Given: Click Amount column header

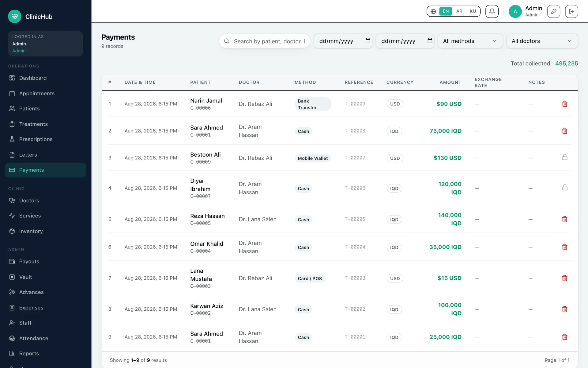Looking at the screenshot, I should click(450, 82).
